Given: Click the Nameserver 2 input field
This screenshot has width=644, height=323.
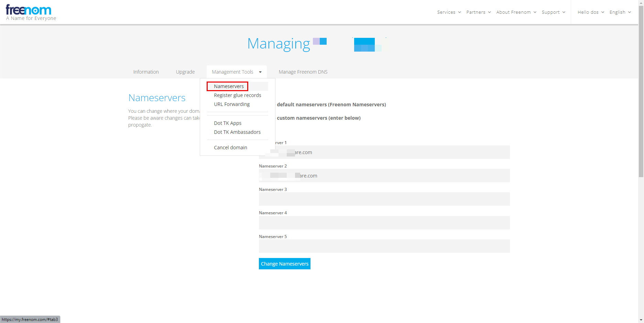Looking at the screenshot, I should 384,176.
